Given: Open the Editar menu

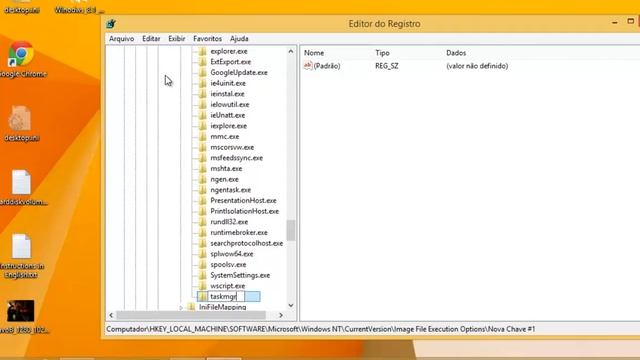Looking at the screenshot, I should pyautogui.click(x=151, y=39).
